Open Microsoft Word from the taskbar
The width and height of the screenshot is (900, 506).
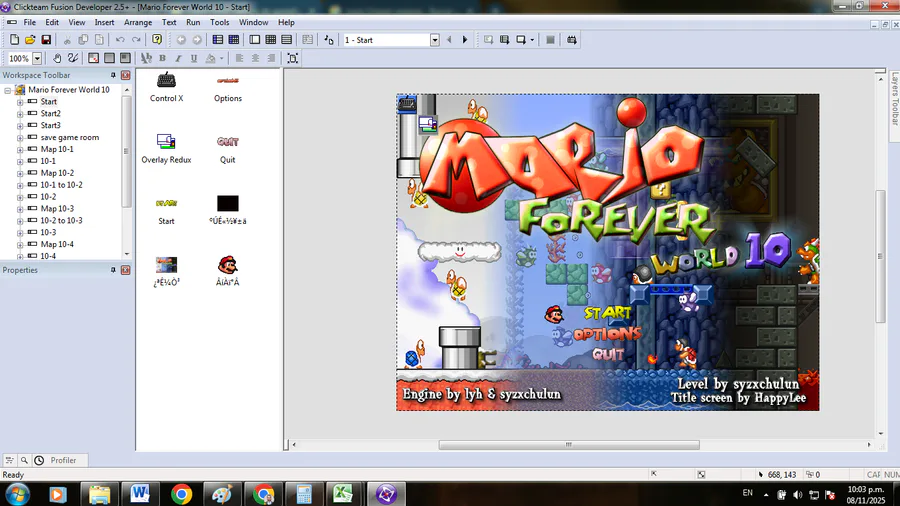click(139, 494)
